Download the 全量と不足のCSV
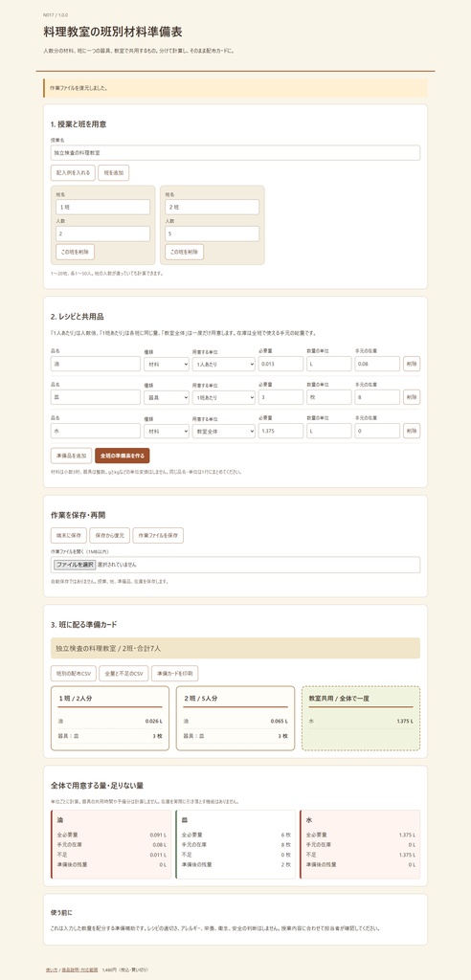 (123, 673)
